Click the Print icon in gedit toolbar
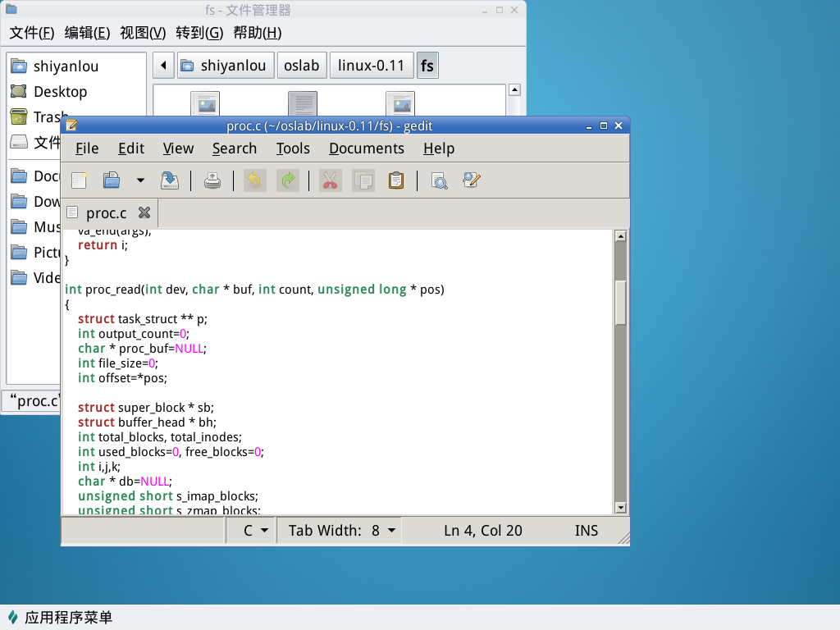Screen dimensions: 840x630 point(212,180)
